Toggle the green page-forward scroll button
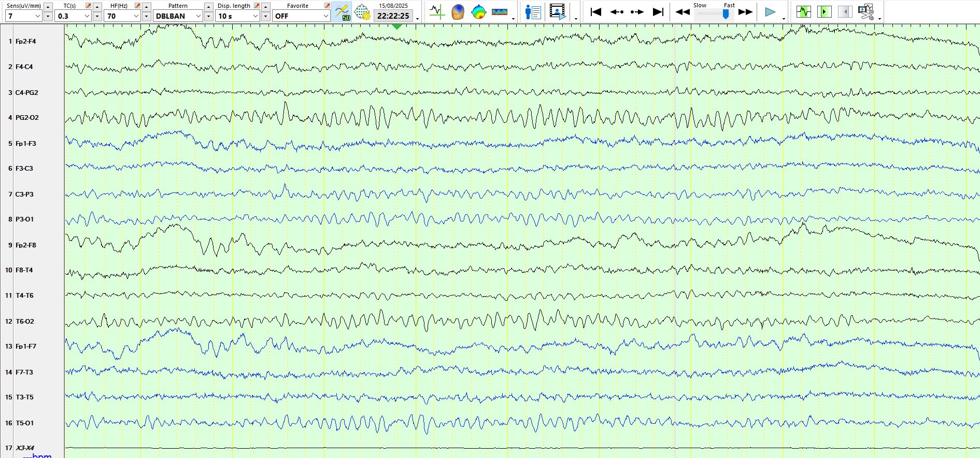The image size is (980, 458). 824,11
